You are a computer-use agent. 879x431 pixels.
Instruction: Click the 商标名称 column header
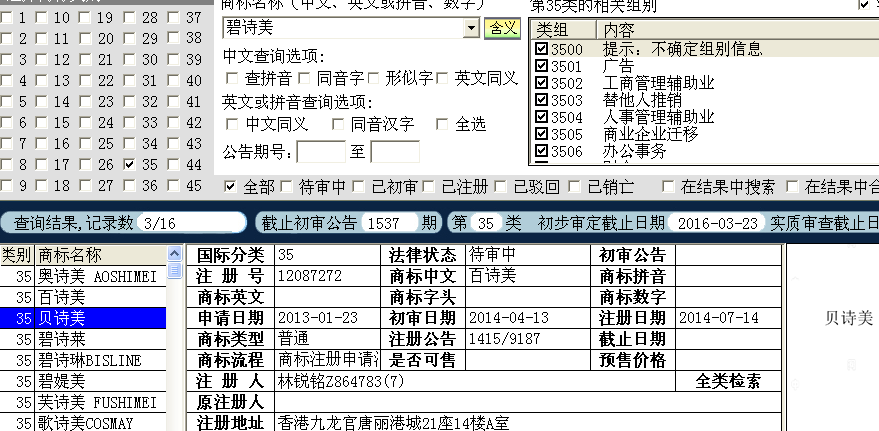pyautogui.click(x=101, y=255)
